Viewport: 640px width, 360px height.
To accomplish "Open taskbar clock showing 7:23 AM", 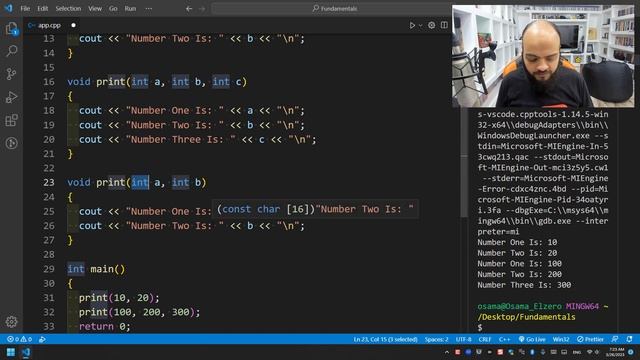I will point(616,352).
